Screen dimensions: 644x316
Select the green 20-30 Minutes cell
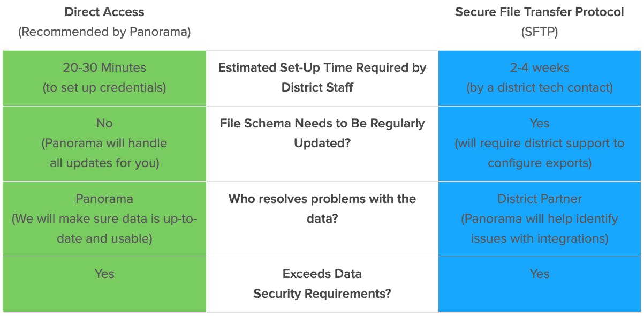coord(104,78)
